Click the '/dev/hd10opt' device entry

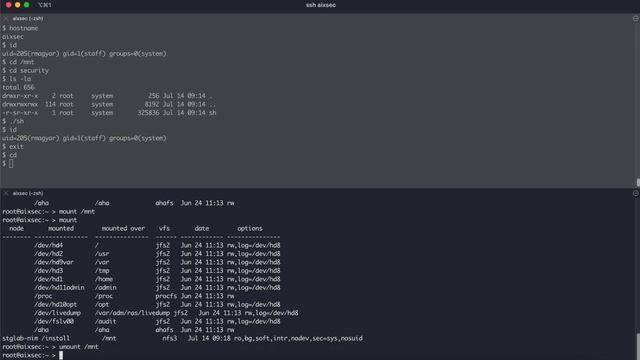pos(56,304)
